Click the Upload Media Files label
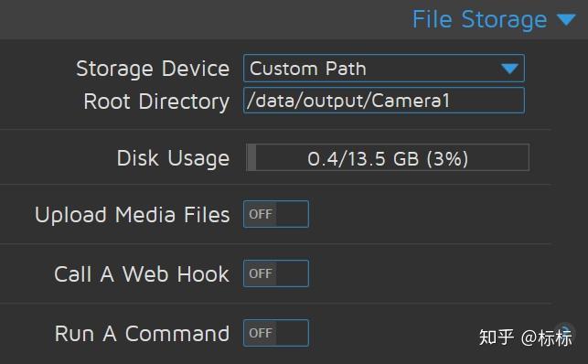This screenshot has width=588, height=364. (x=132, y=215)
